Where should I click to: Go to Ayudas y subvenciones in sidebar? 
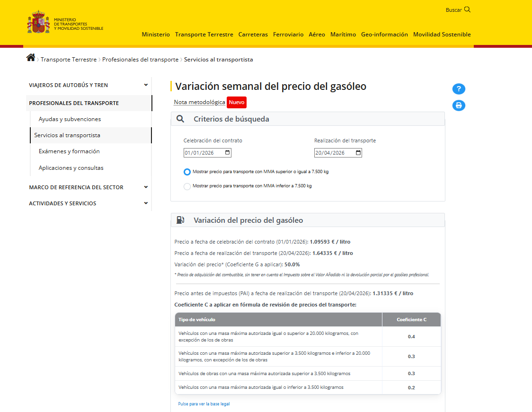70,119
